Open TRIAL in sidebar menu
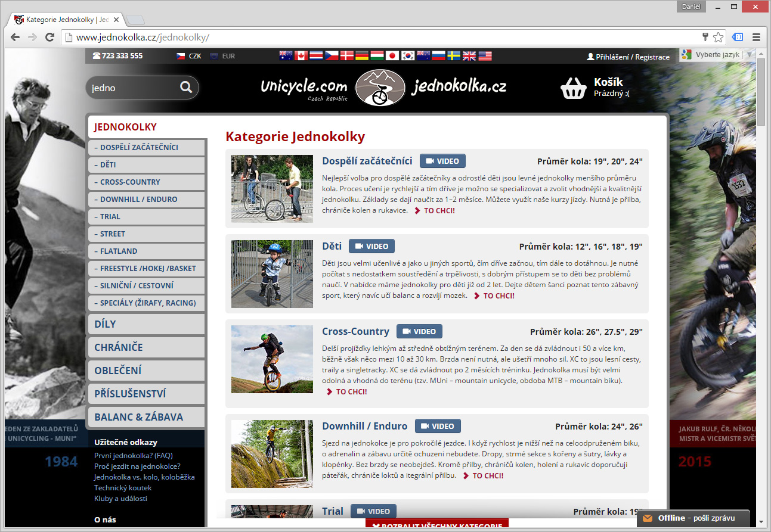The height and width of the screenshot is (532, 771). (x=147, y=217)
